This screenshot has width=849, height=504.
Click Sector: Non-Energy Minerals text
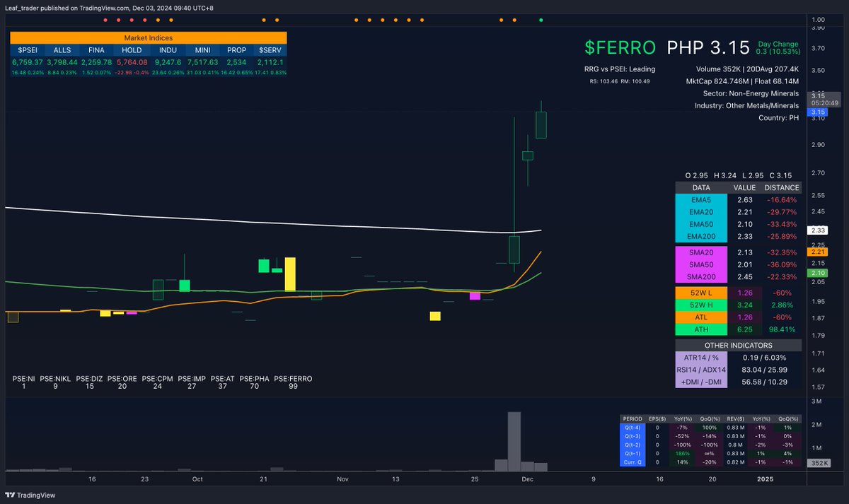(751, 93)
